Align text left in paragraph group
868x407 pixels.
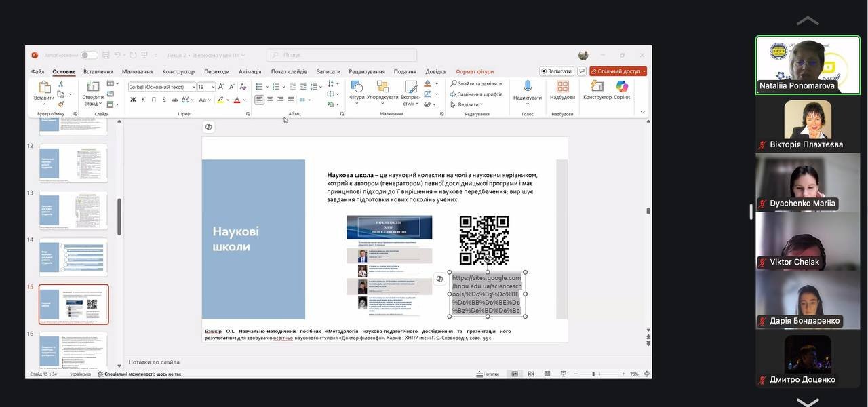(259, 100)
